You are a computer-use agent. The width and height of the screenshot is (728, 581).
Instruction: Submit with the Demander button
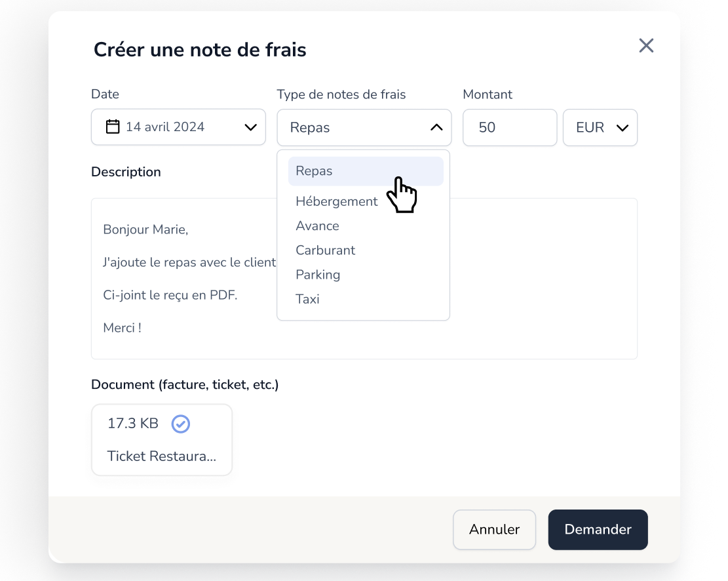(x=598, y=529)
